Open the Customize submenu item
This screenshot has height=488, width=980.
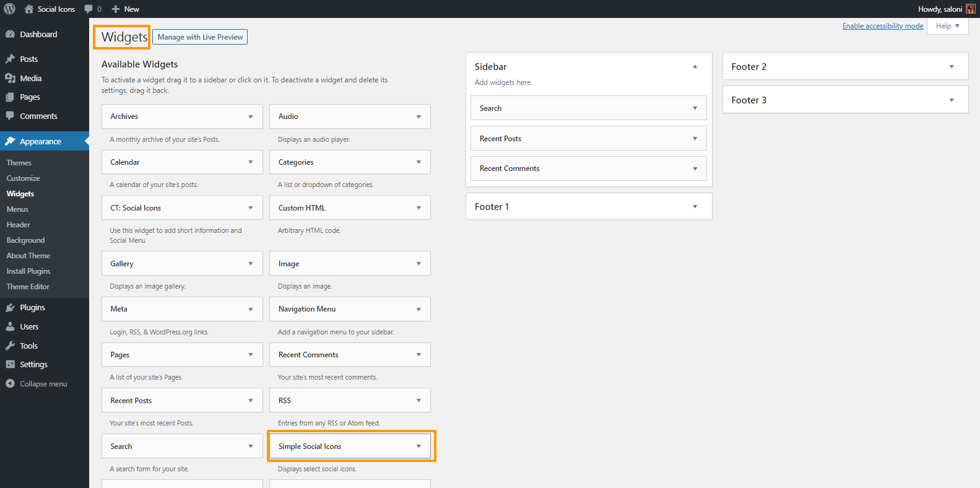tap(24, 178)
